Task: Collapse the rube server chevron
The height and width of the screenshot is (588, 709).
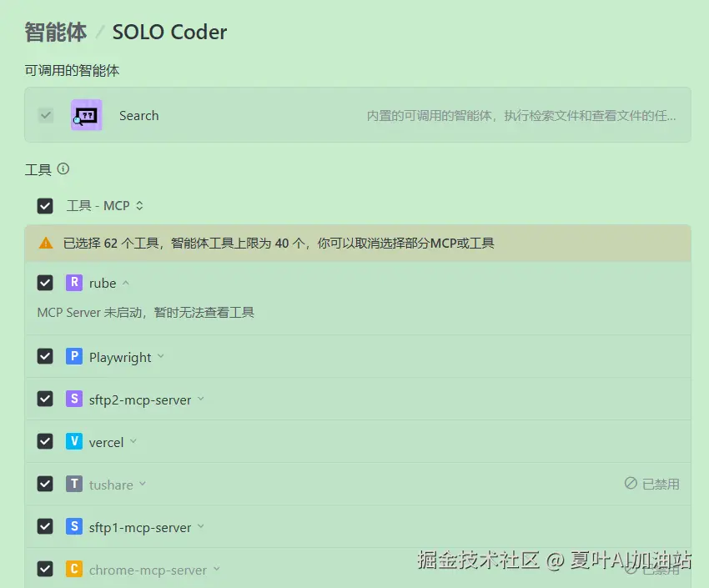Action: [126, 283]
